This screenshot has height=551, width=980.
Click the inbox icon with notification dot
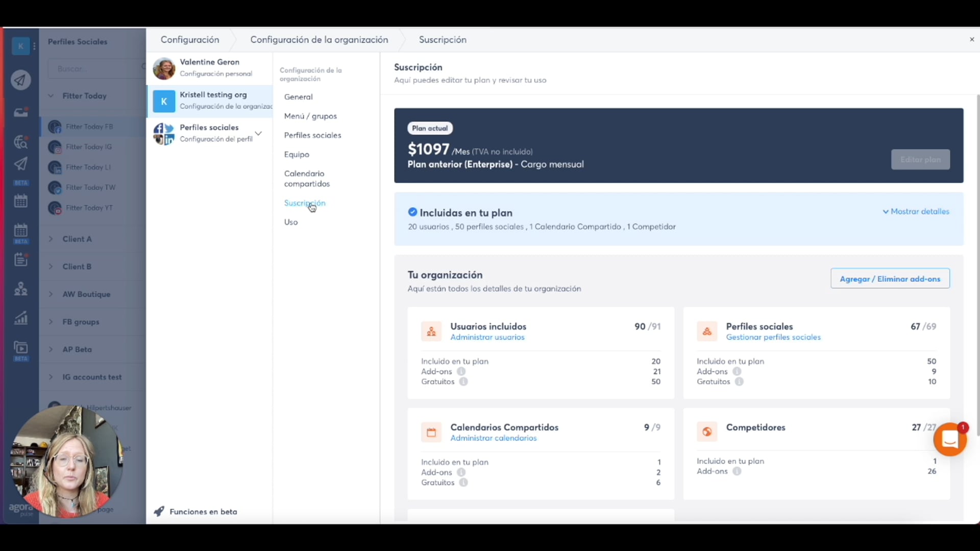(21, 112)
